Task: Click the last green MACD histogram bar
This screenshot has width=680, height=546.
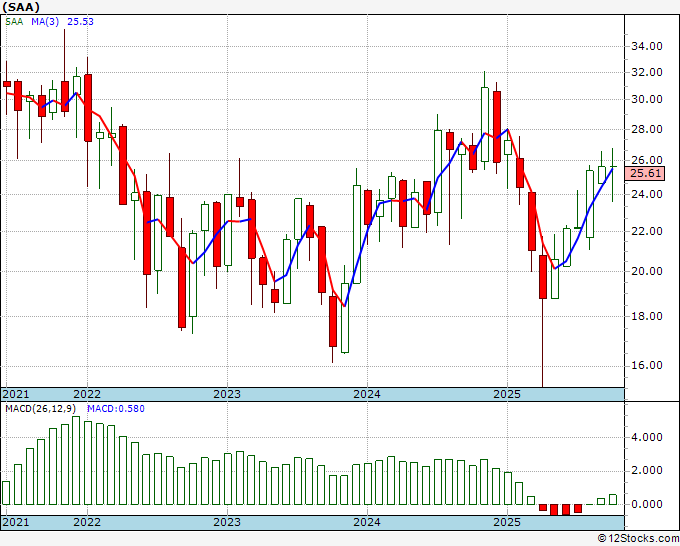Action: [613, 500]
